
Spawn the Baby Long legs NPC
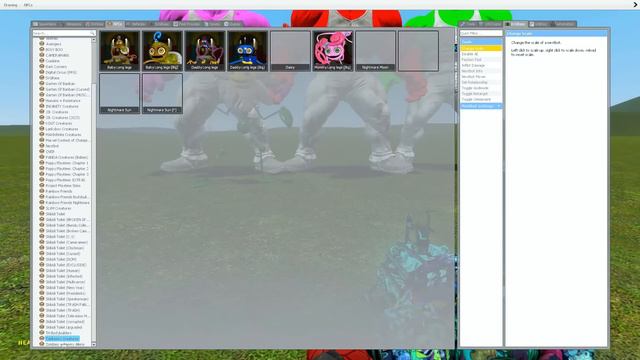pyautogui.click(x=120, y=51)
